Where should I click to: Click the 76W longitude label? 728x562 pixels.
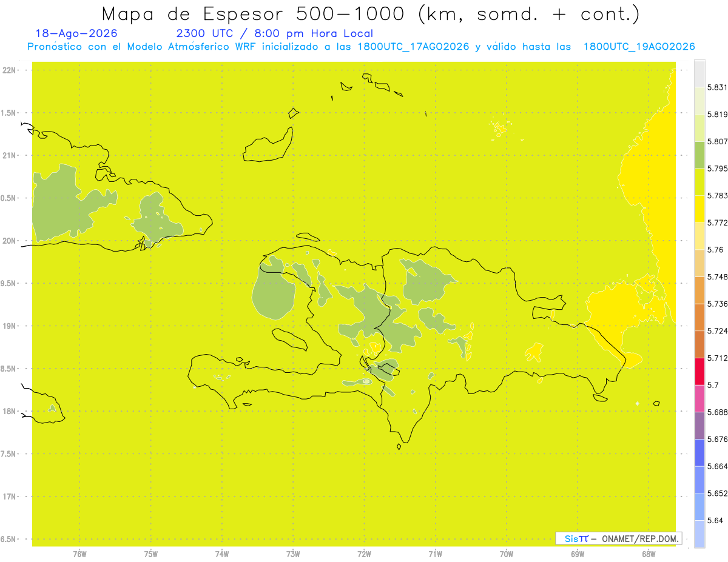(x=79, y=554)
